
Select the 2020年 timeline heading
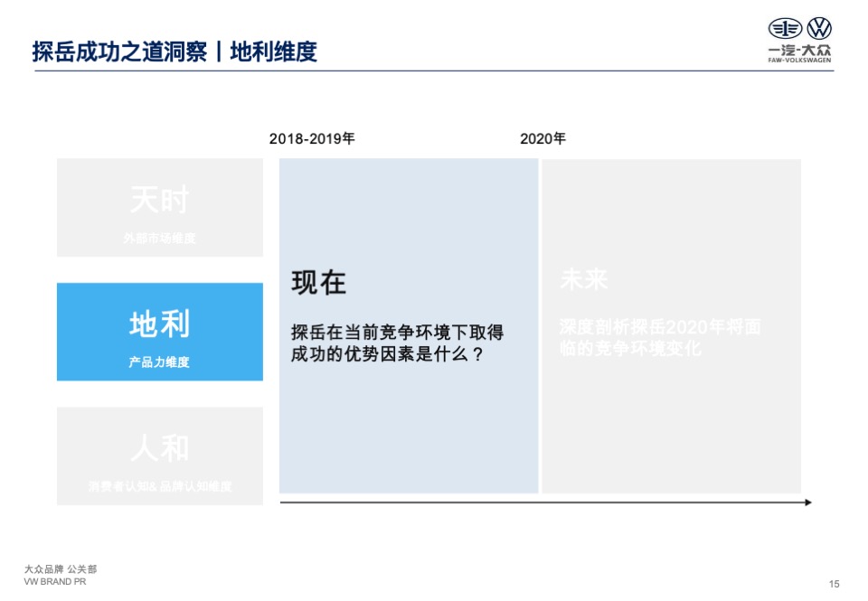[542, 140]
